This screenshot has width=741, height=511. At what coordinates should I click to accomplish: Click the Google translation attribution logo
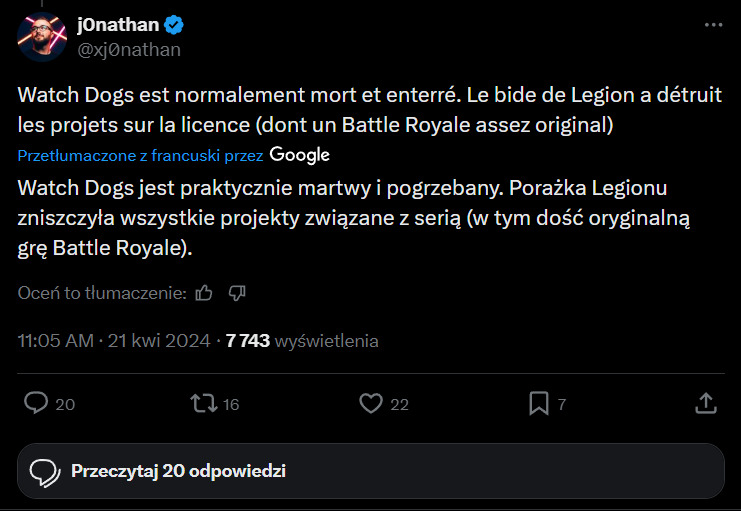coord(299,155)
